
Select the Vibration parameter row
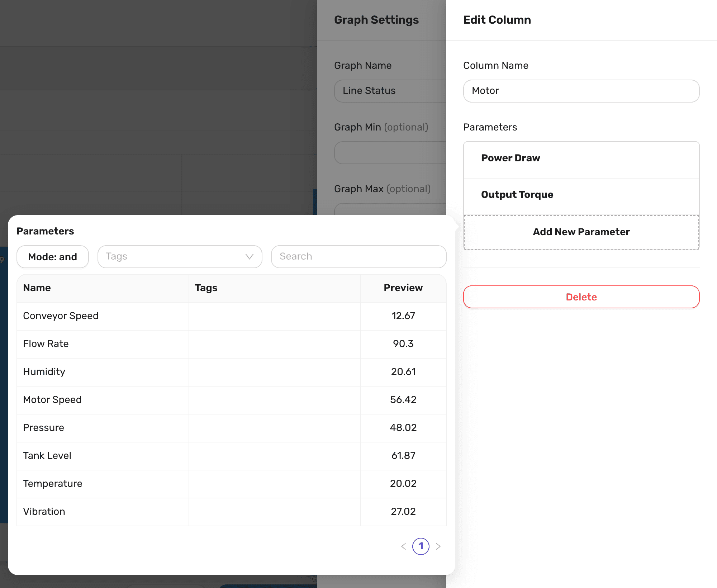(x=232, y=512)
